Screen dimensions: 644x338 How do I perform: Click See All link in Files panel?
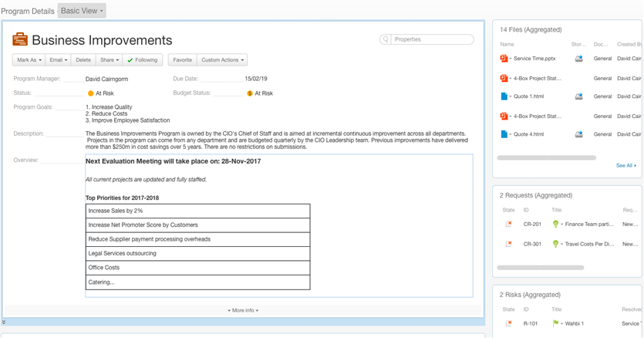tap(625, 165)
